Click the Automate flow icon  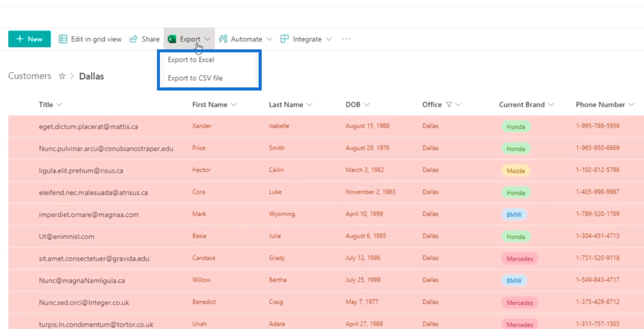[223, 39]
